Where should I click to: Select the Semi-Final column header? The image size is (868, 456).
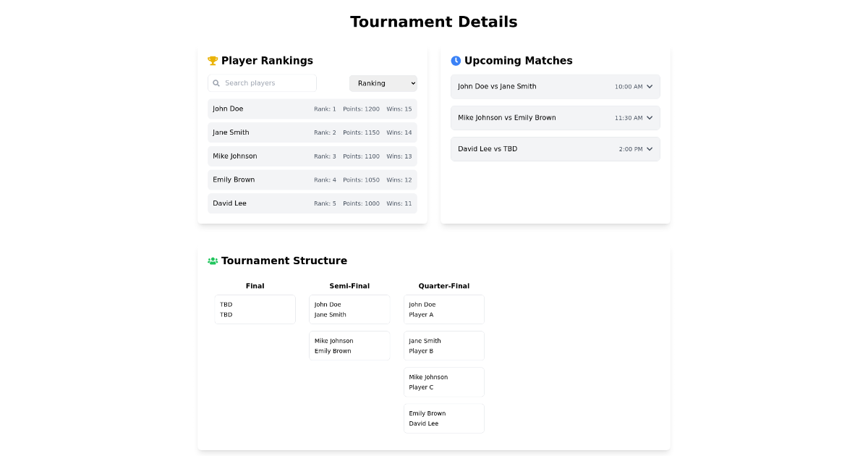(349, 285)
